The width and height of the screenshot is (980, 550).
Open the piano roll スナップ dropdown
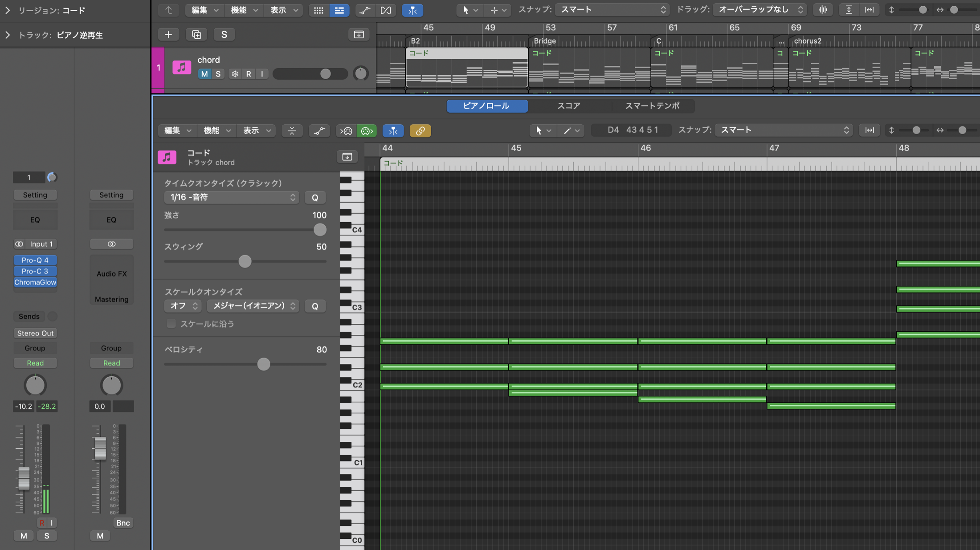pos(784,130)
